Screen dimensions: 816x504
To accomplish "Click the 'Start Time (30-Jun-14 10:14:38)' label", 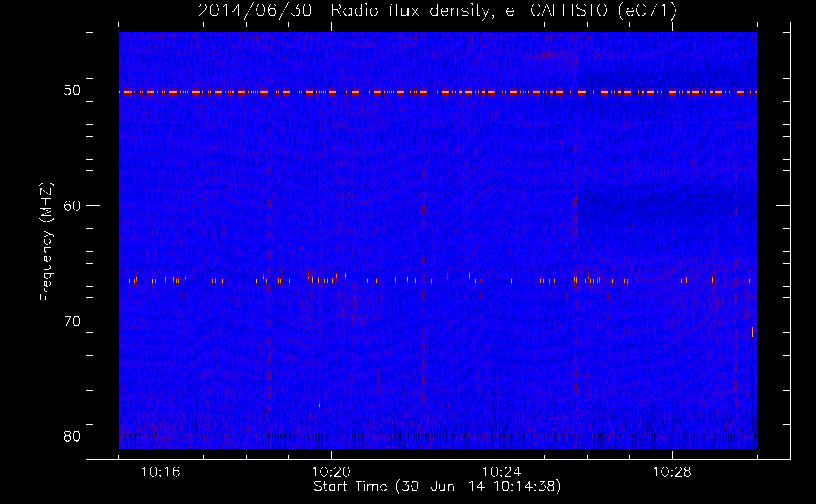I will [x=437, y=487].
